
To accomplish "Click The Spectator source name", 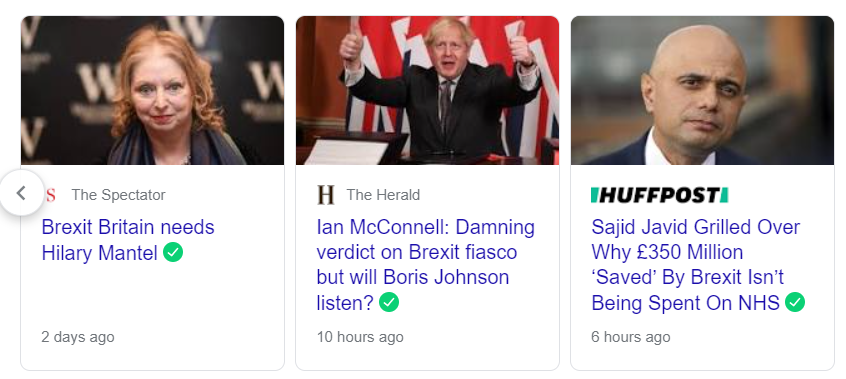I will 119,195.
